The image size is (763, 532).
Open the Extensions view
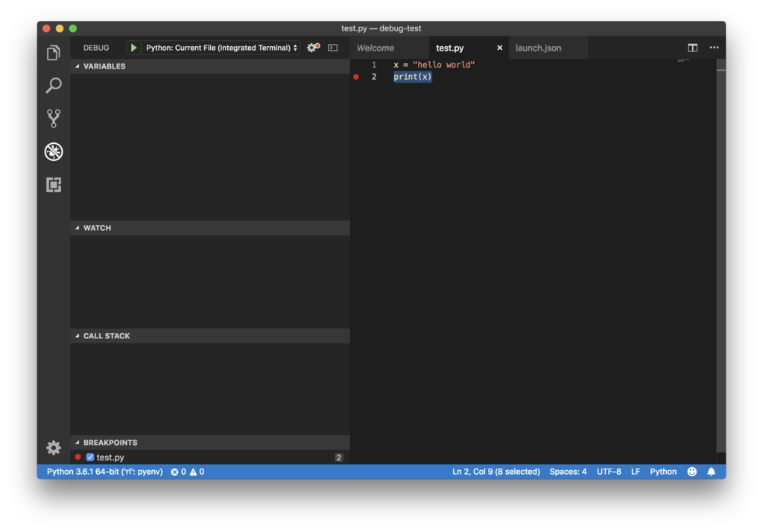[x=54, y=185]
